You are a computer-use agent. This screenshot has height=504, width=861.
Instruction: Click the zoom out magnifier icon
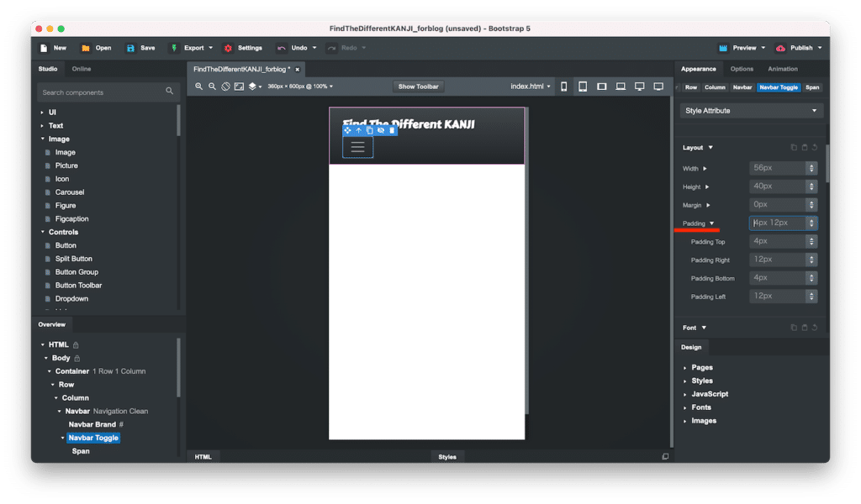pyautogui.click(x=213, y=87)
